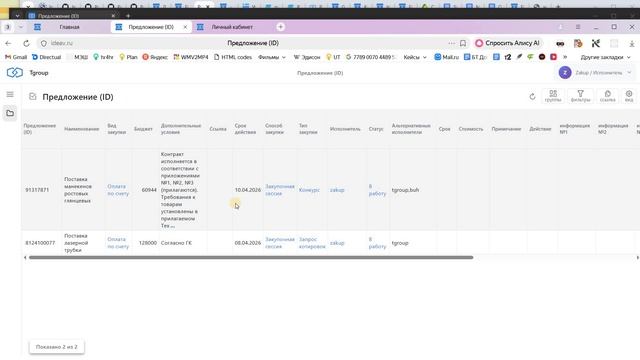
Task: Open the Фильмы bookmarks folder dropdown
Action: click(272, 57)
